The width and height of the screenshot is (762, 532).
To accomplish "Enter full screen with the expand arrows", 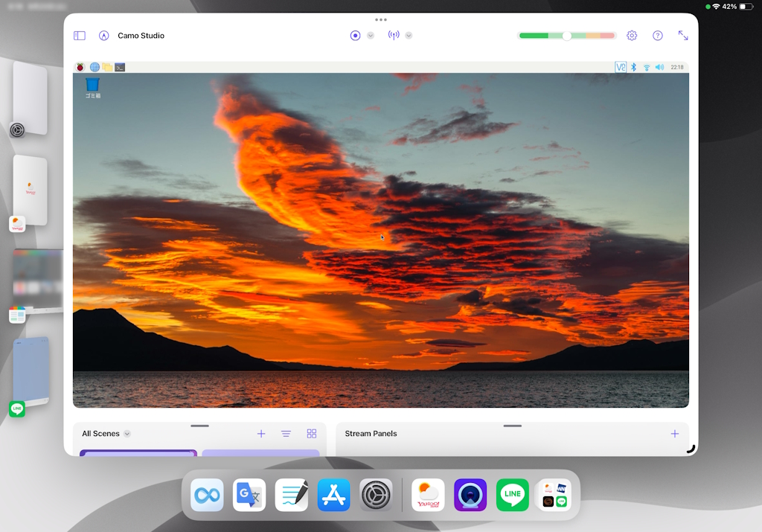I will 683,36.
